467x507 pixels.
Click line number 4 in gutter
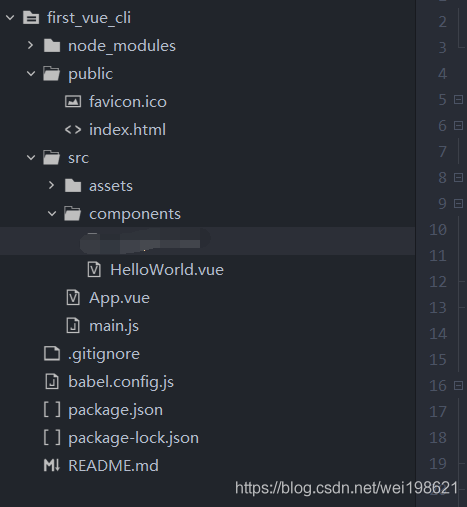[442, 74]
